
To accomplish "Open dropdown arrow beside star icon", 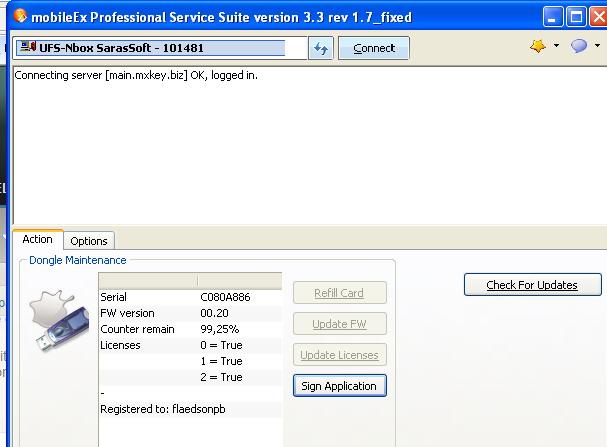I will (x=556, y=47).
